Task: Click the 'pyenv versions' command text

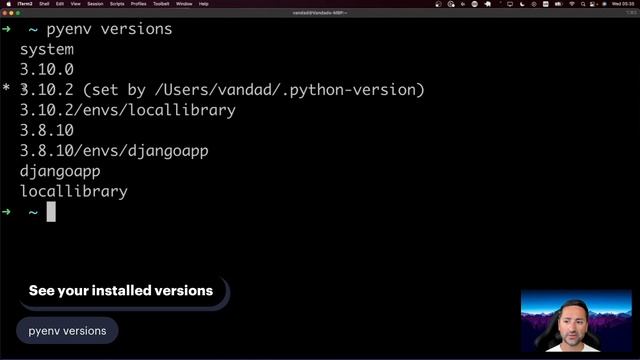Action: click(x=109, y=29)
